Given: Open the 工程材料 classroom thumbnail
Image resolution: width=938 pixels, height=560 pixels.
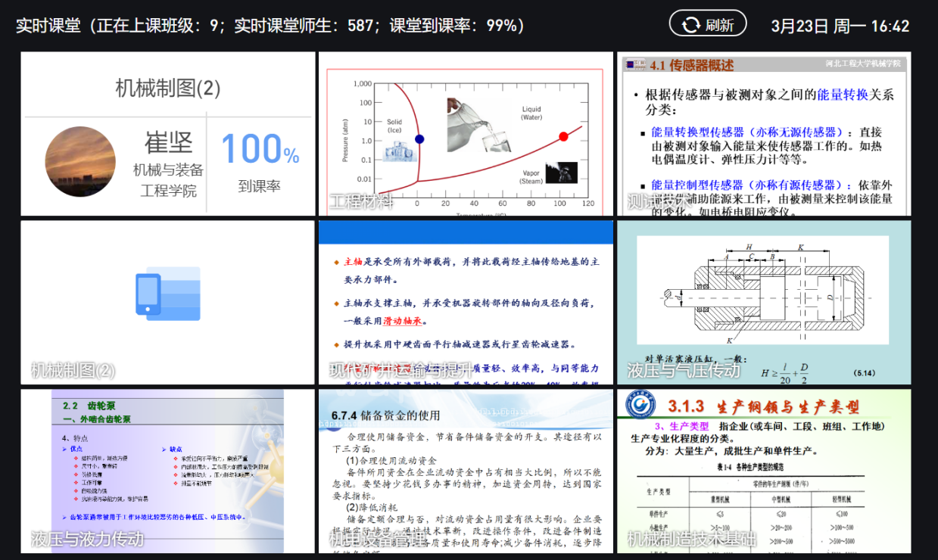Looking at the screenshot, I should 465,134.
